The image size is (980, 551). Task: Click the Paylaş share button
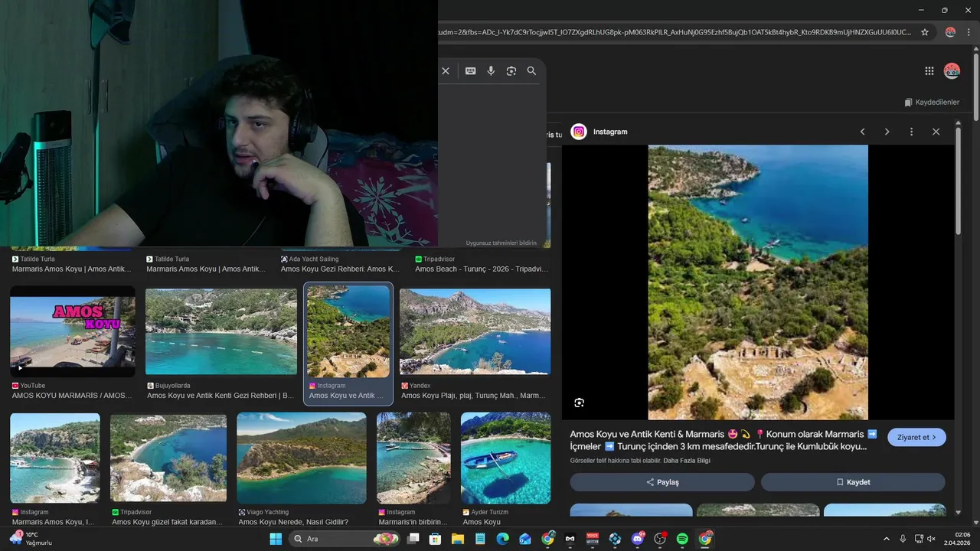(x=662, y=482)
